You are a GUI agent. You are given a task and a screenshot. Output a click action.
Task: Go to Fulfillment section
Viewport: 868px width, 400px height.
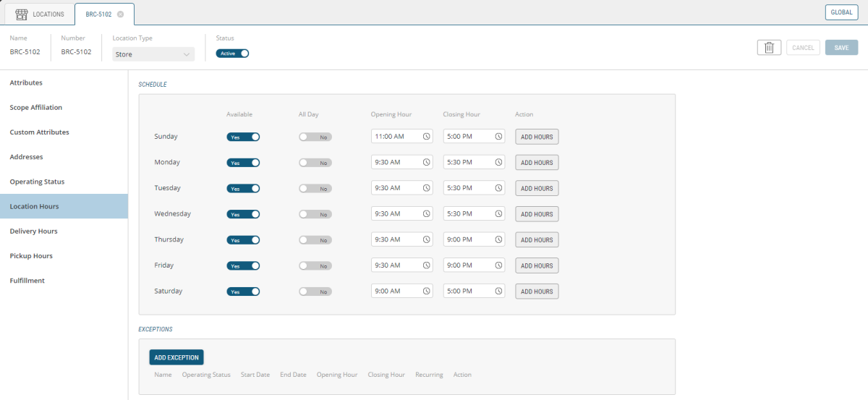(27, 281)
